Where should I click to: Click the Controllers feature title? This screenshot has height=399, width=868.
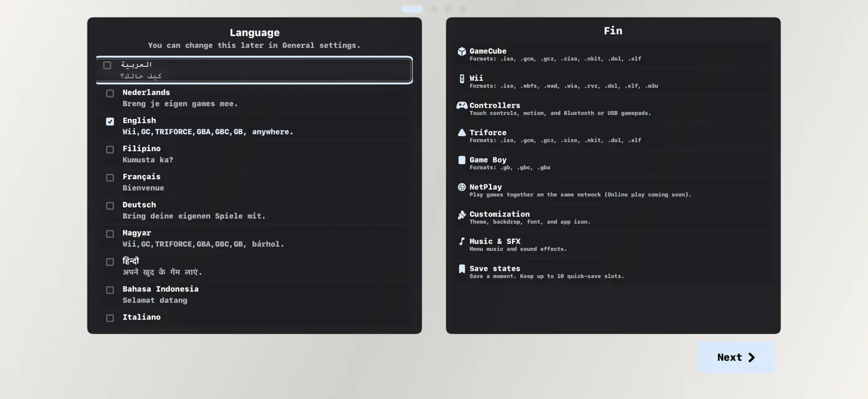(x=495, y=105)
